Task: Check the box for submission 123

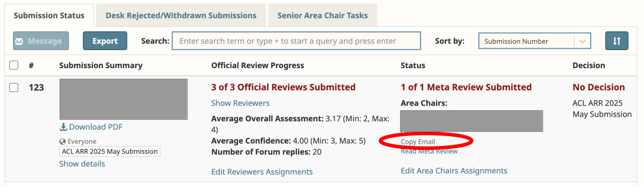Action: [x=14, y=87]
